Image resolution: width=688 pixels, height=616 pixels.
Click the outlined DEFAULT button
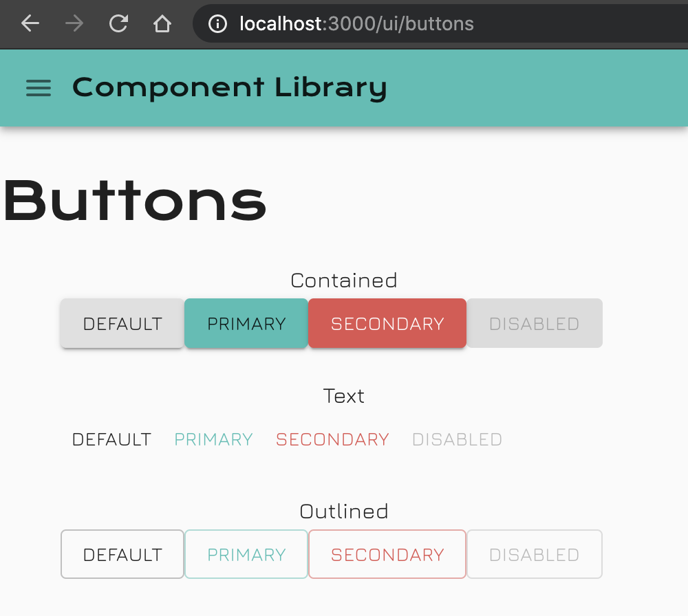point(122,555)
